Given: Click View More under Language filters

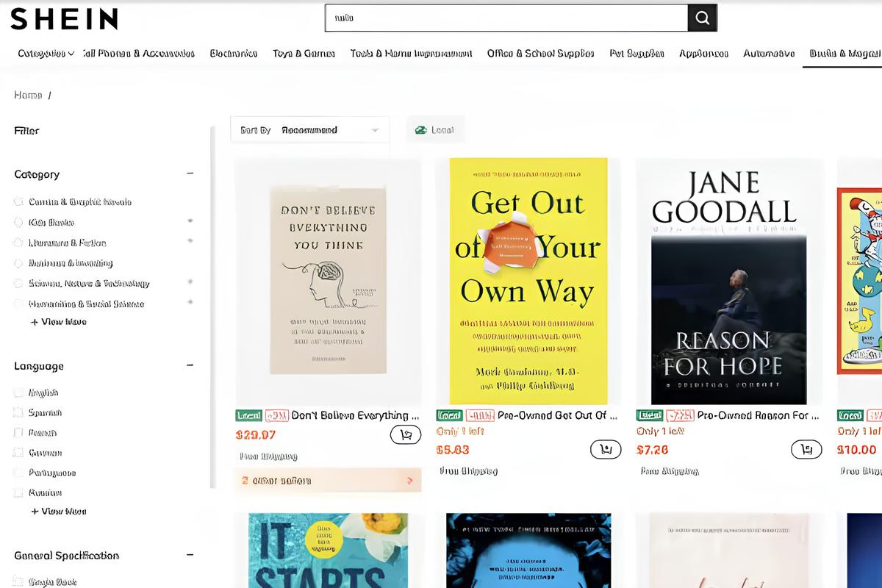Looking at the screenshot, I should [59, 511].
